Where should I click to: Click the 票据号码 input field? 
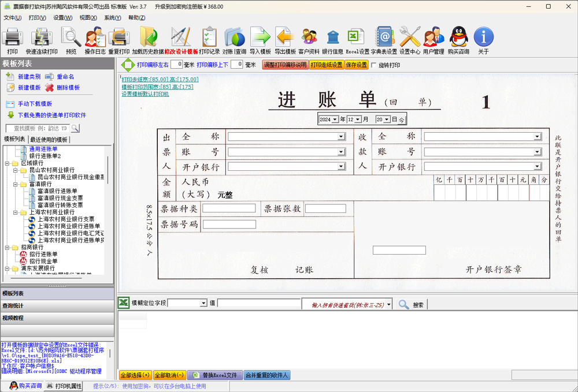(x=228, y=224)
